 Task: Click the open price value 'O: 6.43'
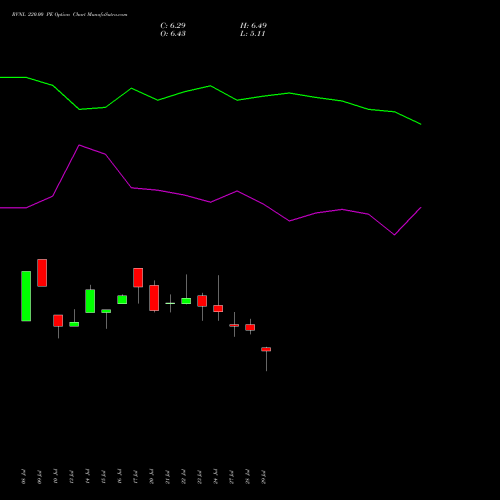point(173,33)
